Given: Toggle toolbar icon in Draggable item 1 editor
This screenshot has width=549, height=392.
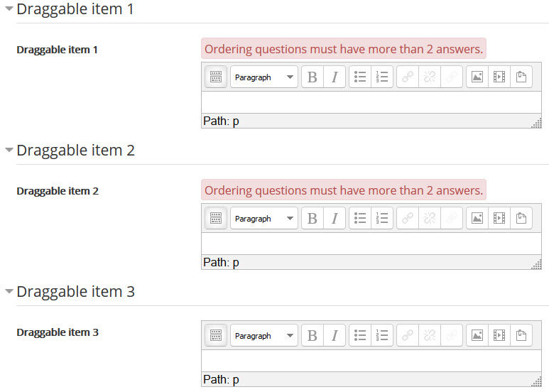Looking at the screenshot, I should (216, 77).
